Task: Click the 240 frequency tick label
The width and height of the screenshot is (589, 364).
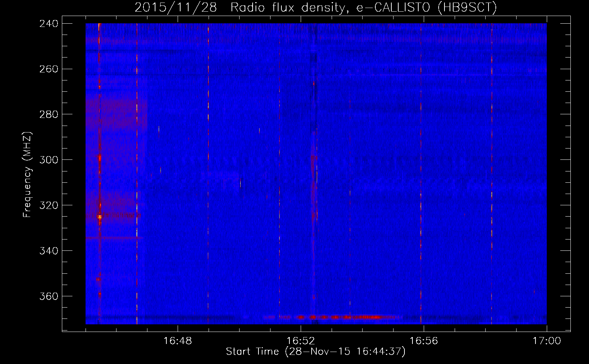Action: point(49,23)
